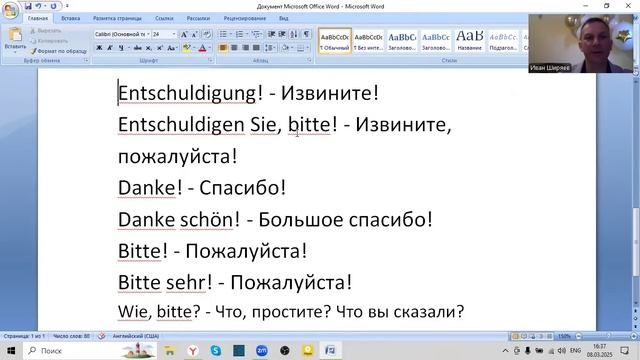This screenshot has width=640, height=360.
Task: Open the Ссылки tab
Action: 164,18
